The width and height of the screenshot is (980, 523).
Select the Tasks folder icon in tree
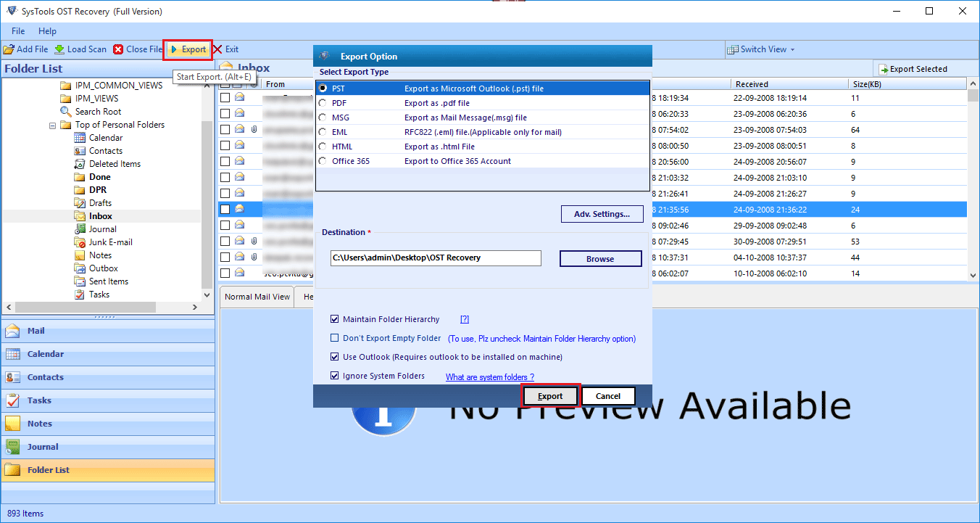[x=80, y=295]
